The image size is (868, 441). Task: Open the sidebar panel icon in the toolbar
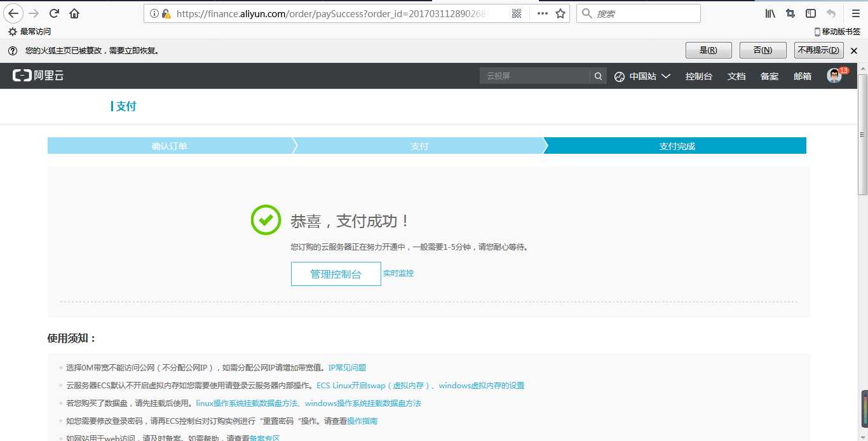810,13
